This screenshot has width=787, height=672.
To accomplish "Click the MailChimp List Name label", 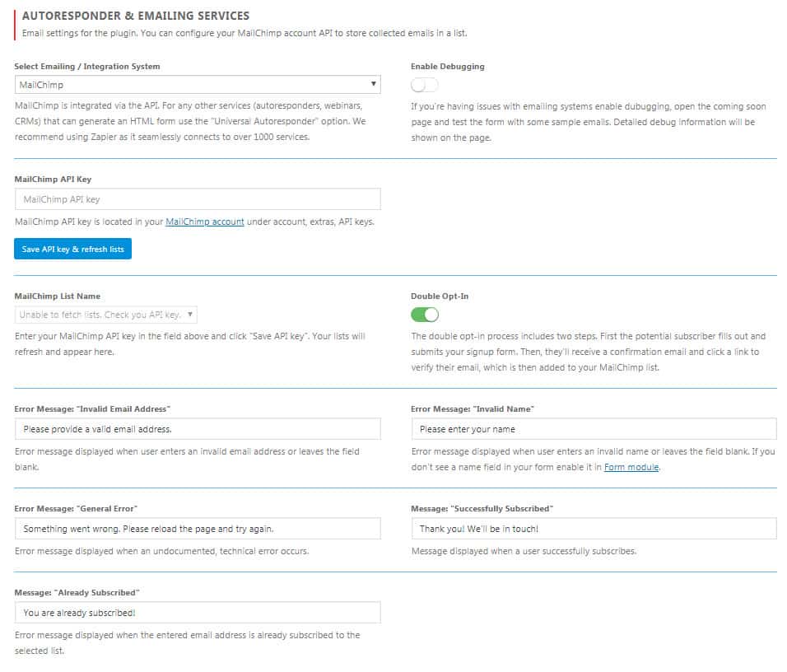I will (58, 296).
